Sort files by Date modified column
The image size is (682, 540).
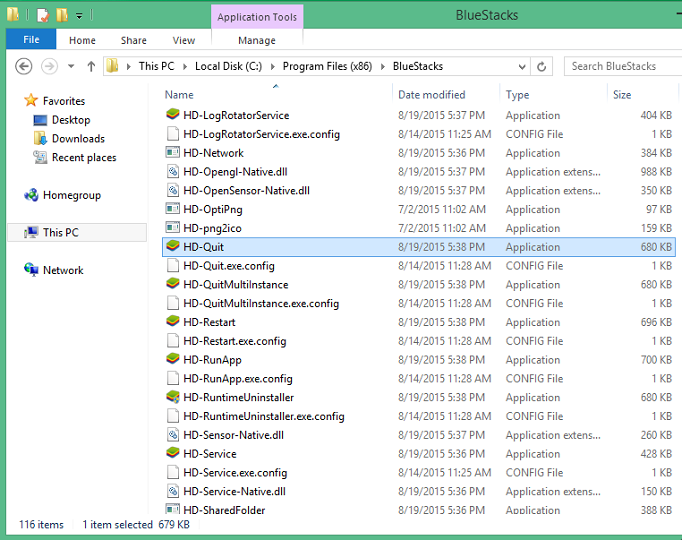click(431, 95)
